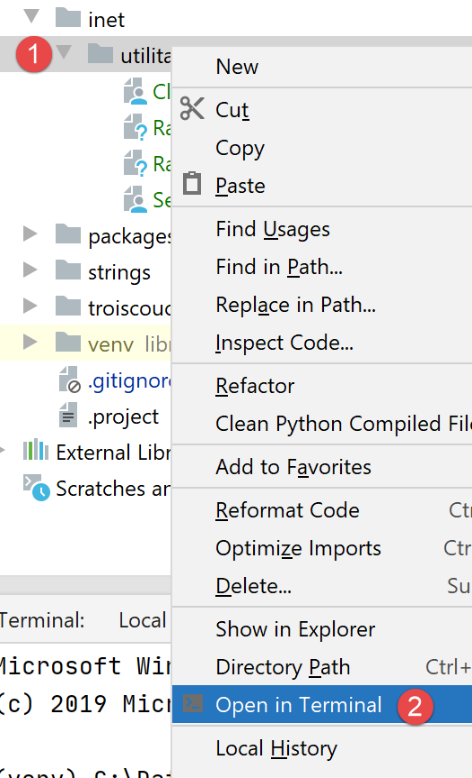
Task: Click the clipboard Paste icon
Action: [x=192, y=184]
